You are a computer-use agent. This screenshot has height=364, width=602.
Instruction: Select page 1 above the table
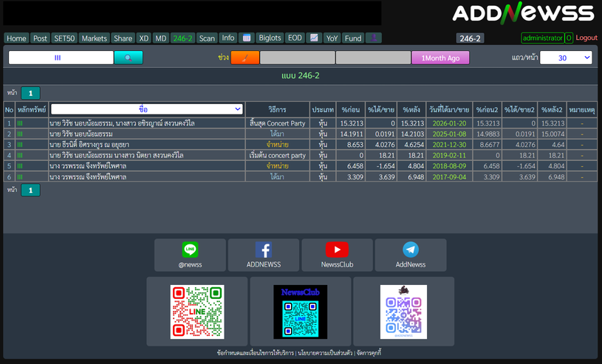[31, 93]
